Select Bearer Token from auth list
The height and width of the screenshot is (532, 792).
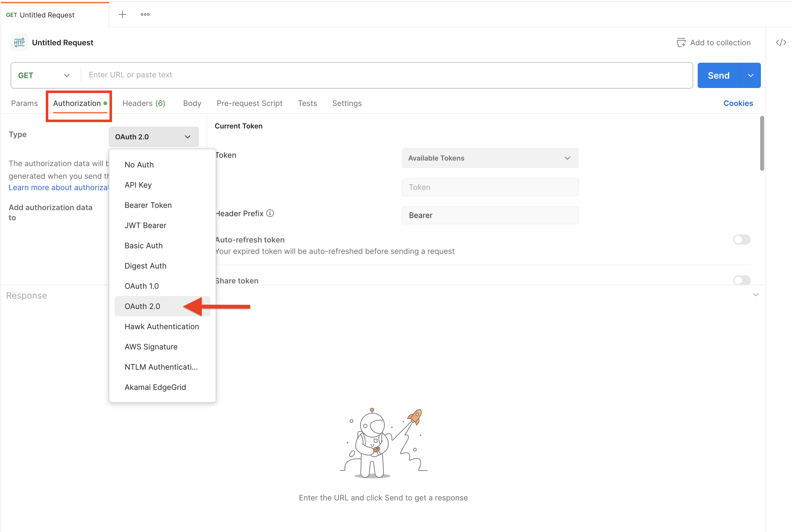click(x=148, y=205)
